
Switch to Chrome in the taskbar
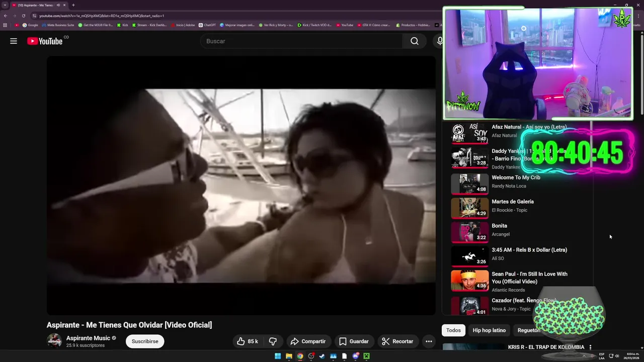point(300,356)
